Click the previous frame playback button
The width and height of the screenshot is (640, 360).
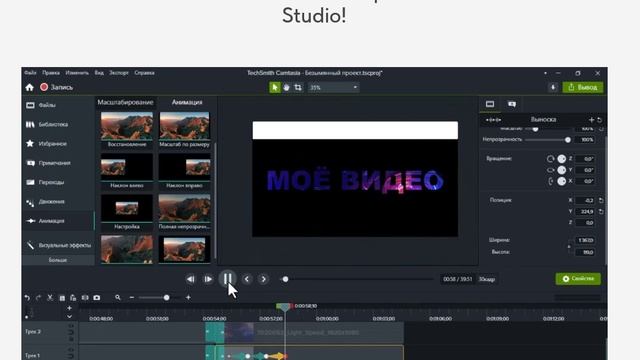tap(191, 279)
